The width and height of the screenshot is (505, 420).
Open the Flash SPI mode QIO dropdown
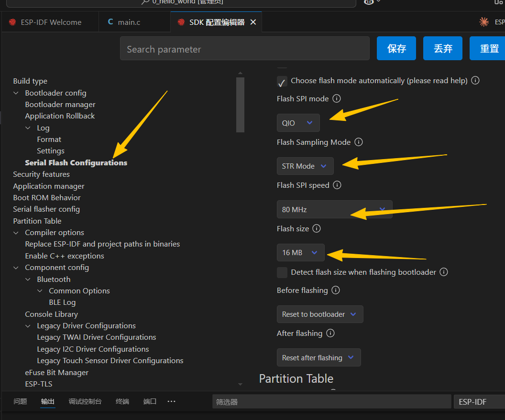point(298,123)
